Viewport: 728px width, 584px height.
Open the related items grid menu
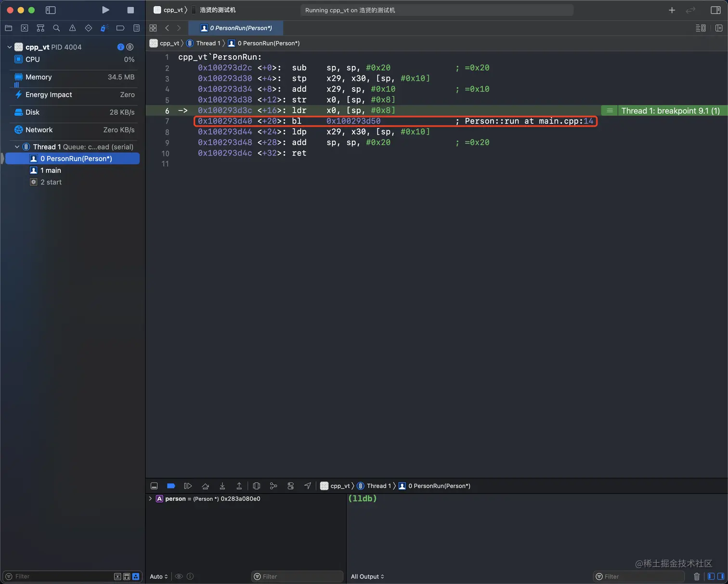[x=153, y=28]
